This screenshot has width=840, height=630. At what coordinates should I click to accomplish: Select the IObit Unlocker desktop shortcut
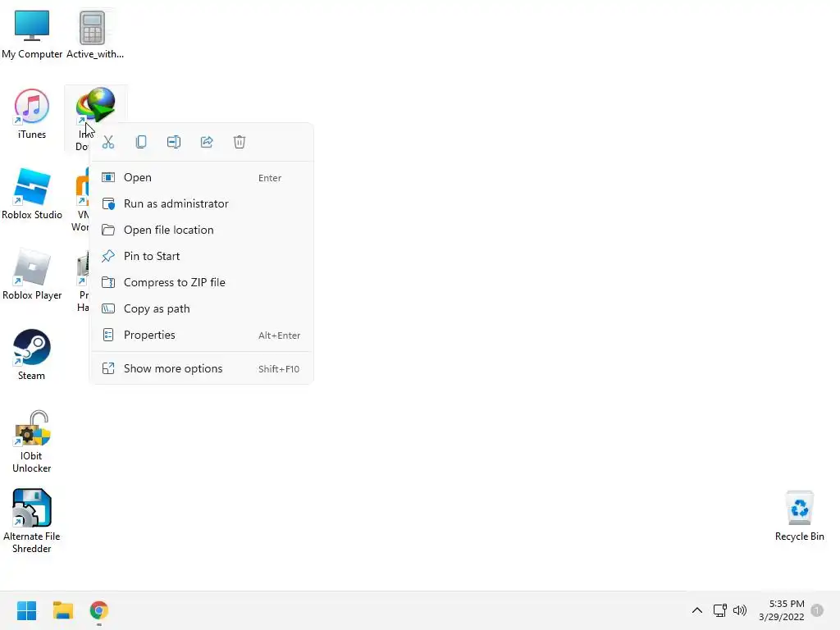(32, 441)
